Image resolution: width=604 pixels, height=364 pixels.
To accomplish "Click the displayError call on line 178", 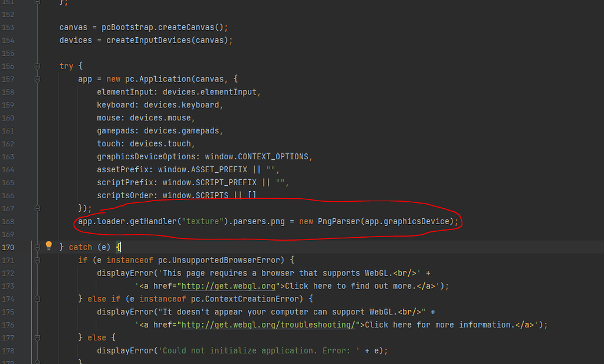I will [123, 350].
